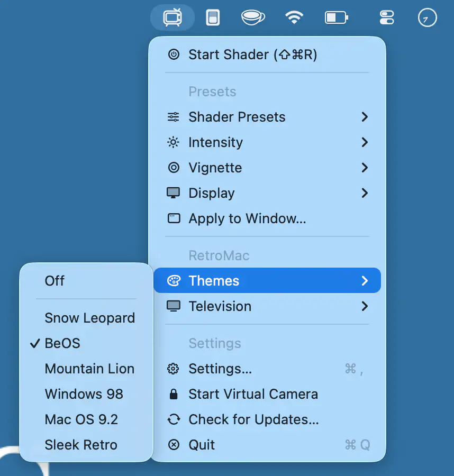Click the battery status icon
454x476 pixels.
point(337,17)
